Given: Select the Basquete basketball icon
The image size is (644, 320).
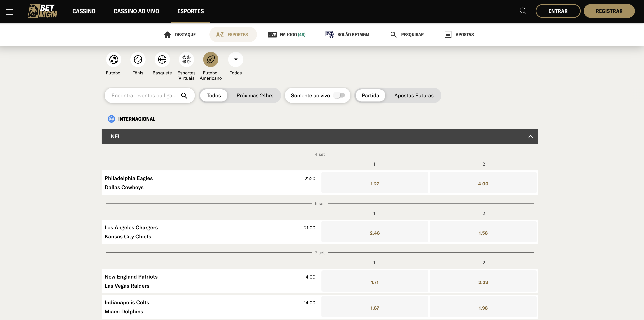Looking at the screenshot, I should 162,59.
